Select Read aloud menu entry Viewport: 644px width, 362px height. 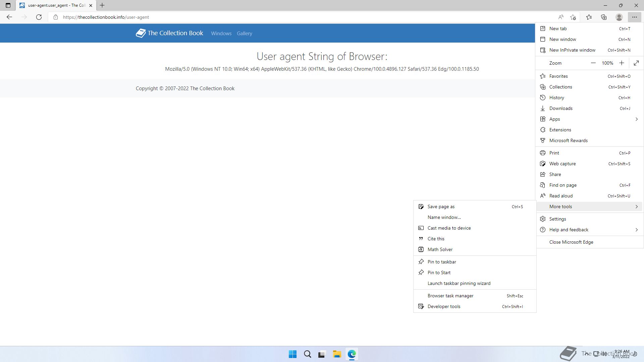click(x=589, y=196)
